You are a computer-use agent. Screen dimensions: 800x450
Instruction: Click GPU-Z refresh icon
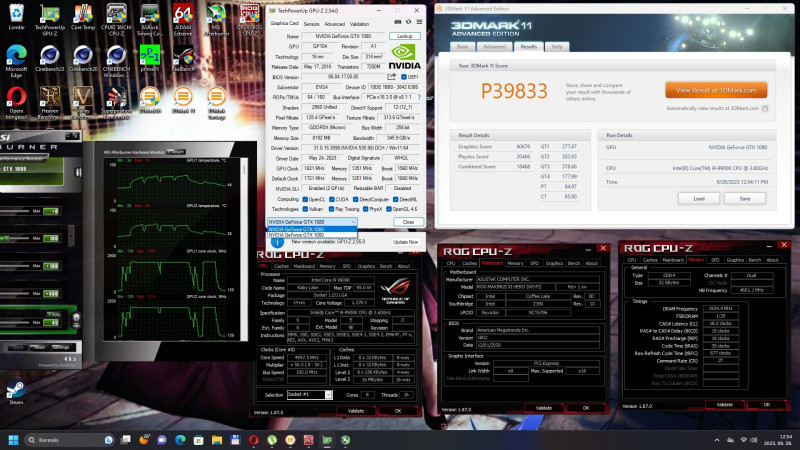point(408,22)
